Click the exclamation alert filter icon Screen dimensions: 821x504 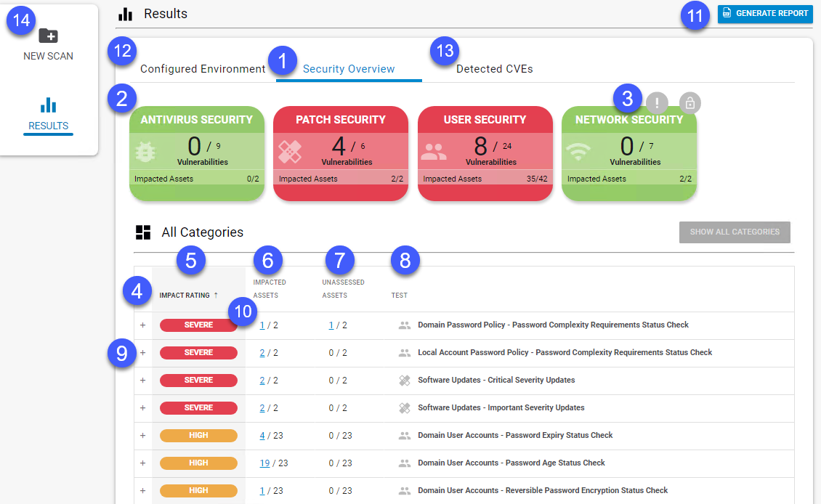(657, 103)
